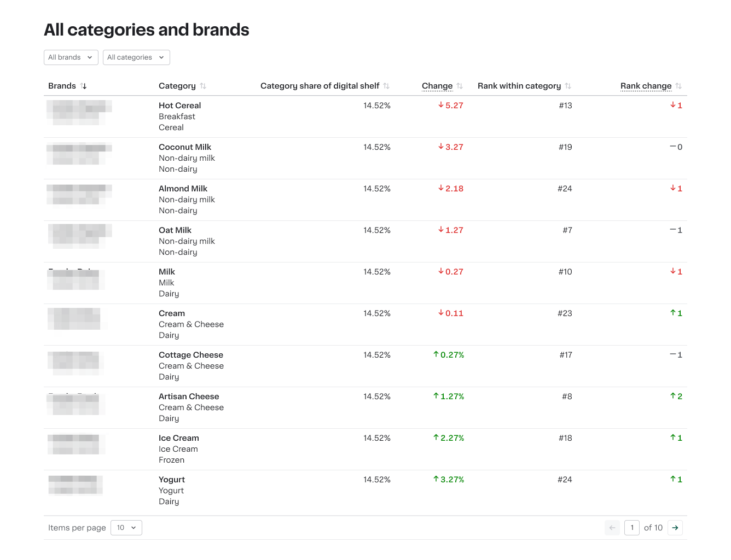This screenshot has height=560, width=731.
Task: Click the Rank change sort icon
Action: (678, 86)
